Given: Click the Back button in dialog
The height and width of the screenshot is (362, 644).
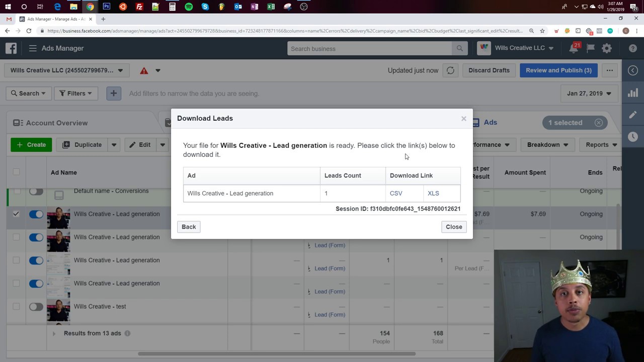Looking at the screenshot, I should pos(189,227).
